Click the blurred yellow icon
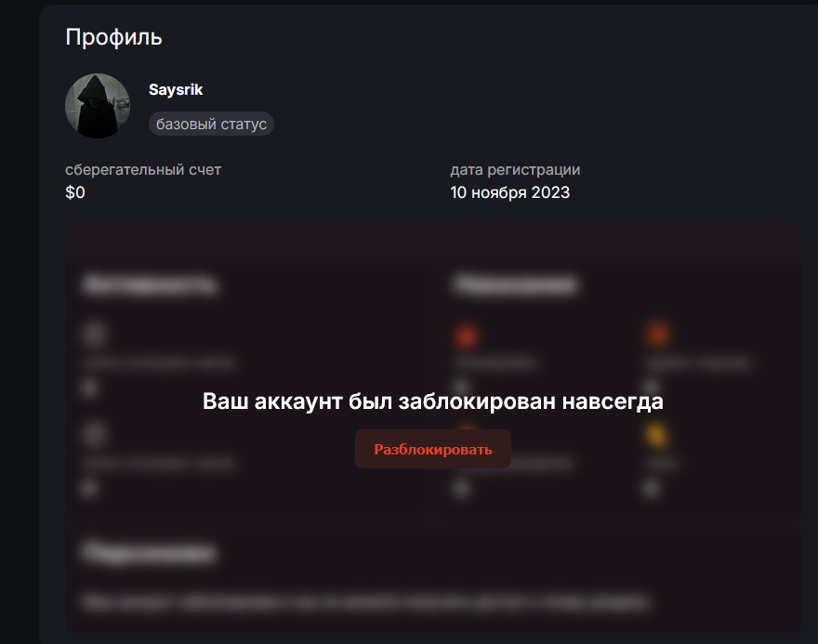818x644 pixels. (656, 435)
